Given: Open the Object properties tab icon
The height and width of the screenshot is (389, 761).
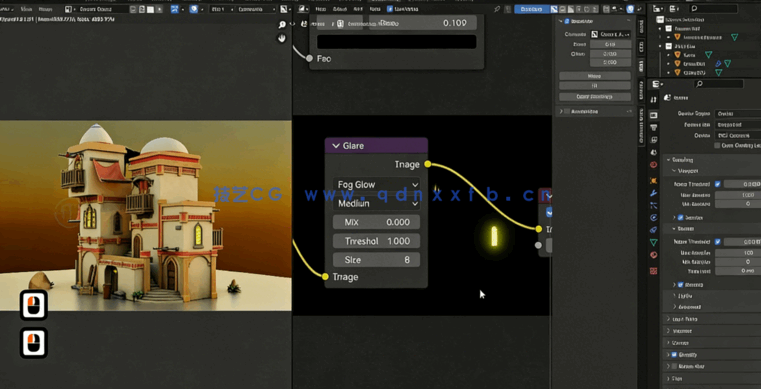Looking at the screenshot, I should (653, 180).
